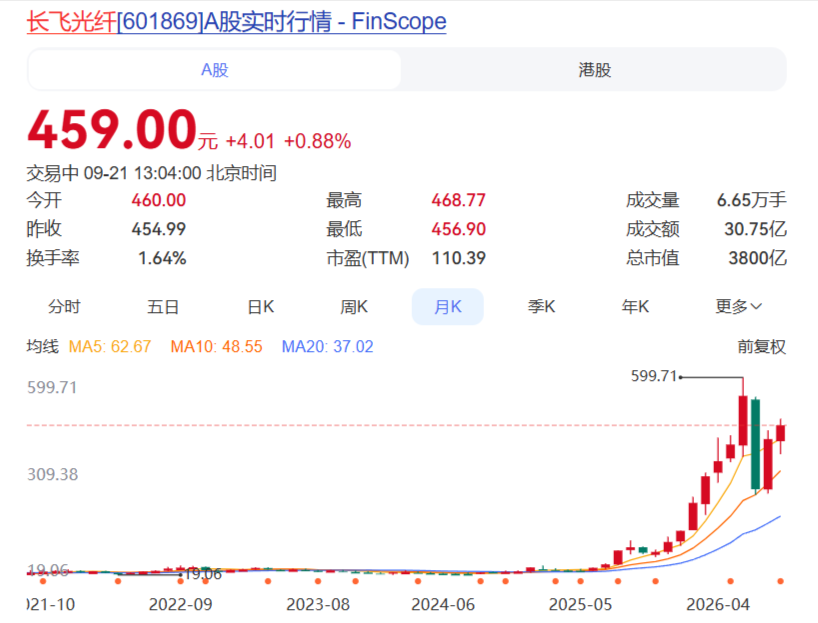Image resolution: width=818 pixels, height=623 pixels.
Task: Select the 季K chart tab
Action: click(x=541, y=307)
